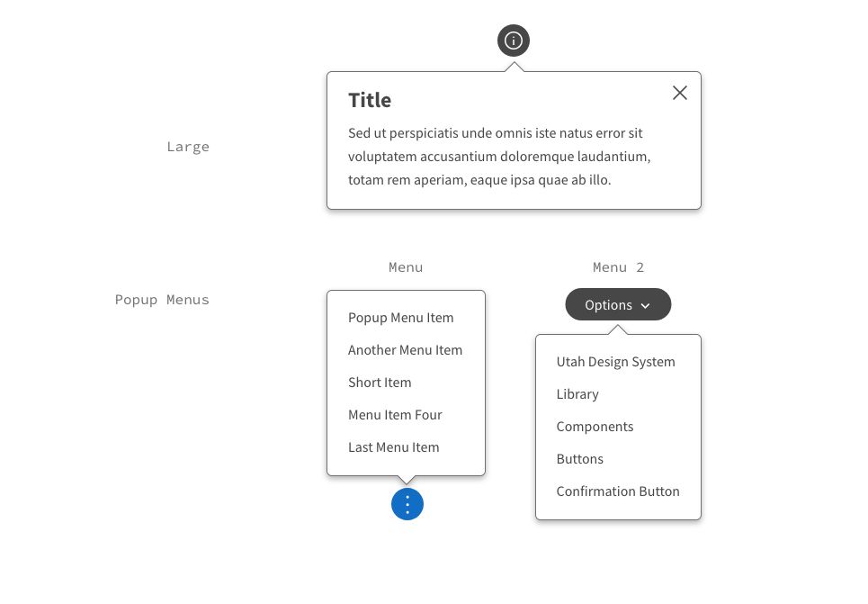Select Buttons from the Options list
Screen dimensions: 868x604
579,459
